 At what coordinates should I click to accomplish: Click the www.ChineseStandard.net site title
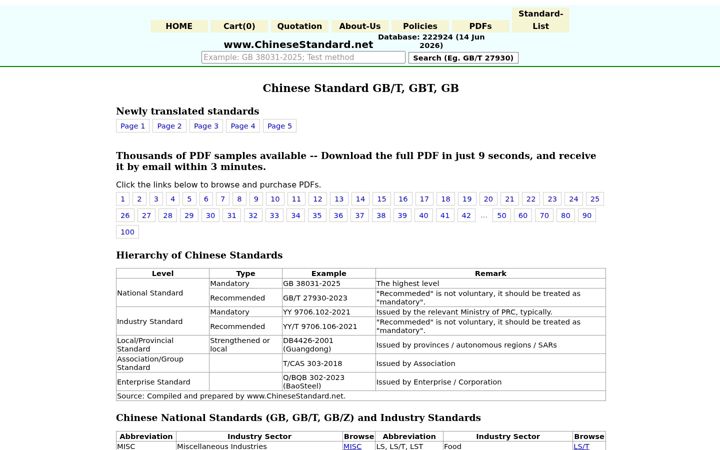pyautogui.click(x=298, y=45)
